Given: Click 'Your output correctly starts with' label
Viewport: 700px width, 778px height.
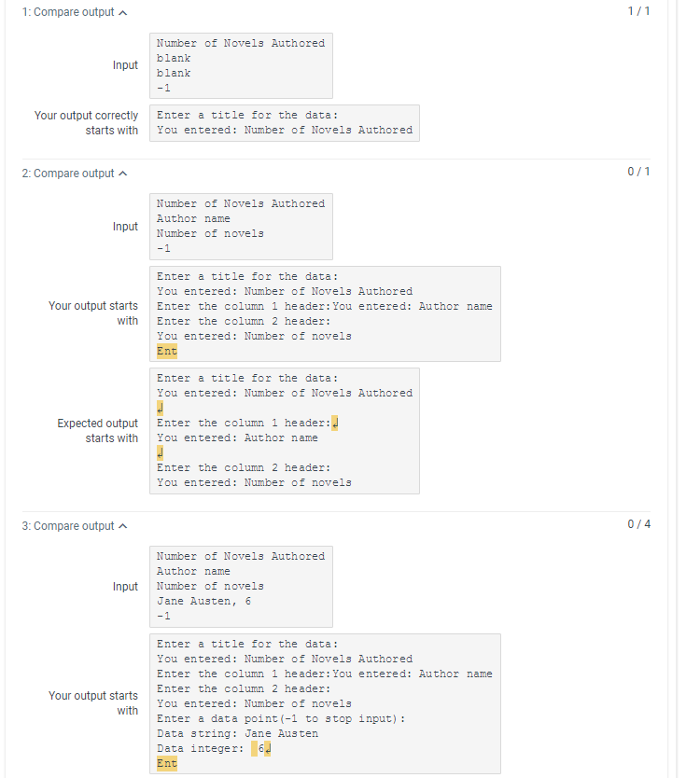Looking at the screenshot, I should point(86,122).
